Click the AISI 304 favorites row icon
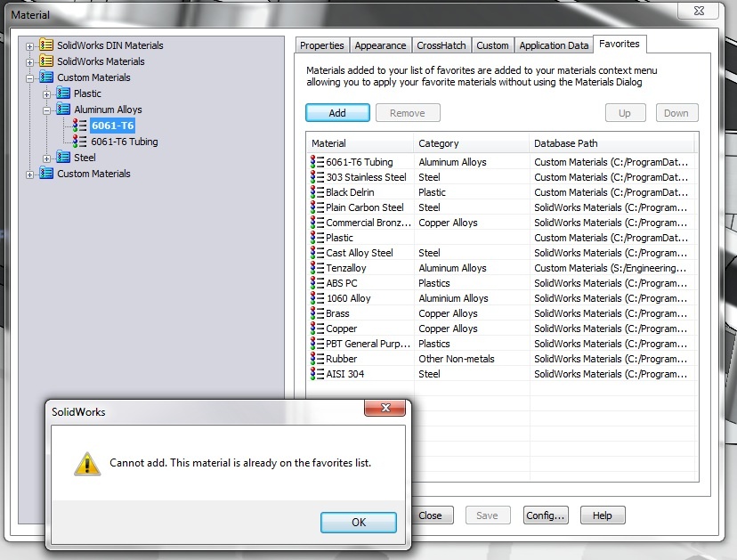Viewport: 737px width, 560px height. click(x=317, y=374)
